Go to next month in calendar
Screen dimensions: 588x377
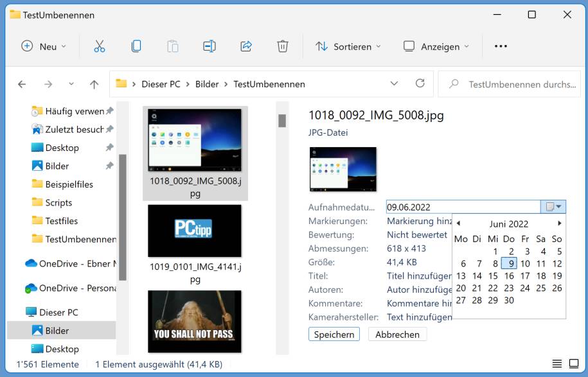coord(559,224)
